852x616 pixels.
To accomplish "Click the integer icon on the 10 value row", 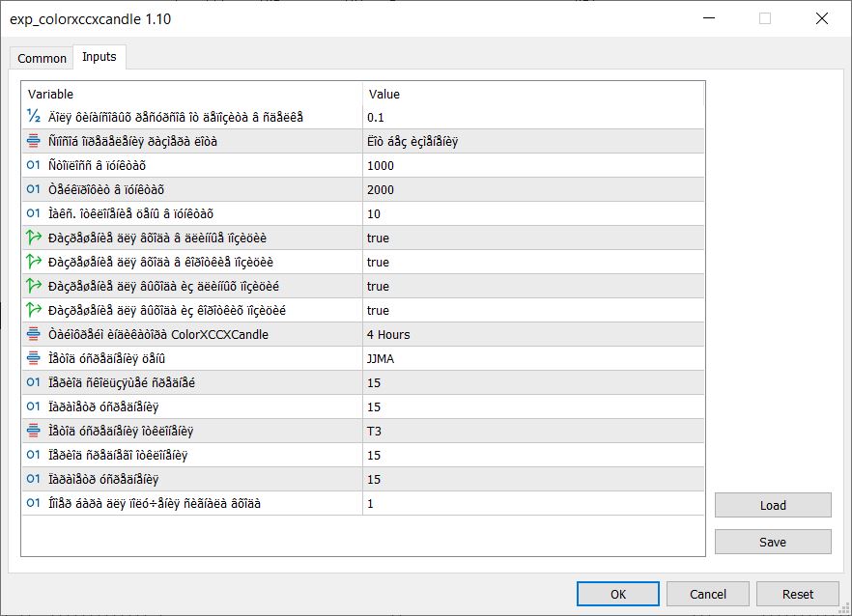I will [x=34, y=213].
